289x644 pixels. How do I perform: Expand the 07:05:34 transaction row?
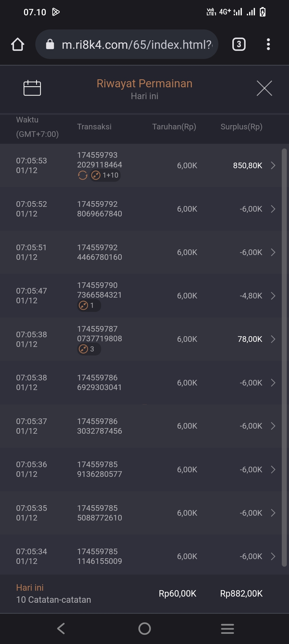pos(273,556)
